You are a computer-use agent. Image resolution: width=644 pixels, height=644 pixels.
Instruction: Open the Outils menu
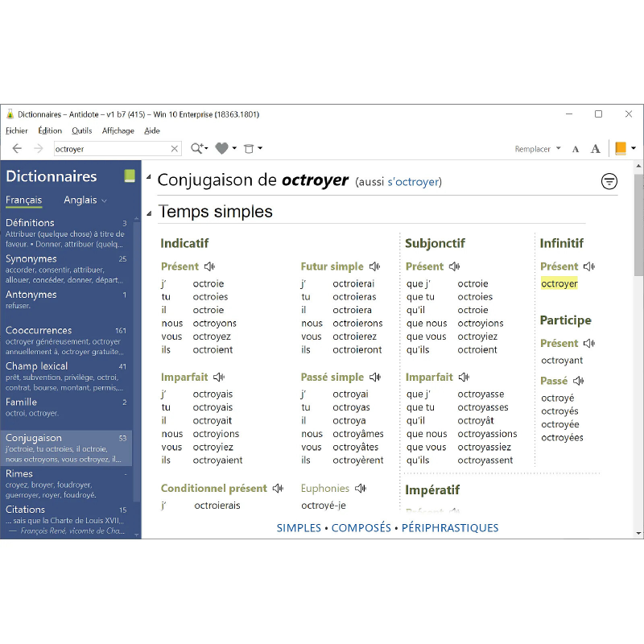(81, 130)
